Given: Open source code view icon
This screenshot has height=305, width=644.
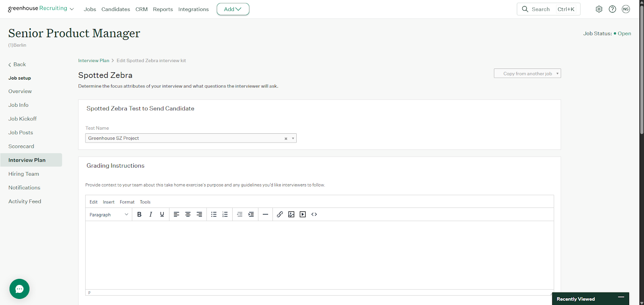Looking at the screenshot, I should pyautogui.click(x=314, y=214).
